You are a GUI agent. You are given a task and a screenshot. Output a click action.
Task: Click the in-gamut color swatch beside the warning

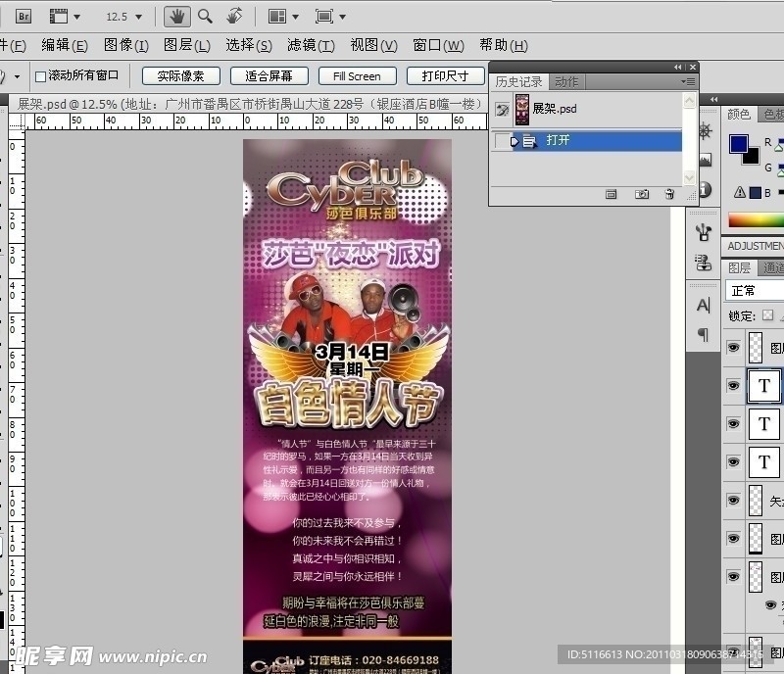[x=755, y=192]
